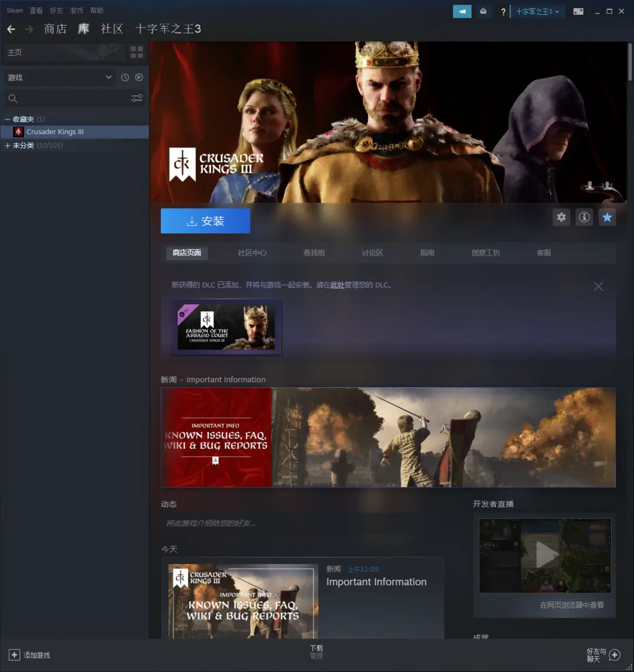The image size is (634, 672).
Task: Click the back navigation arrow
Action: (11, 29)
